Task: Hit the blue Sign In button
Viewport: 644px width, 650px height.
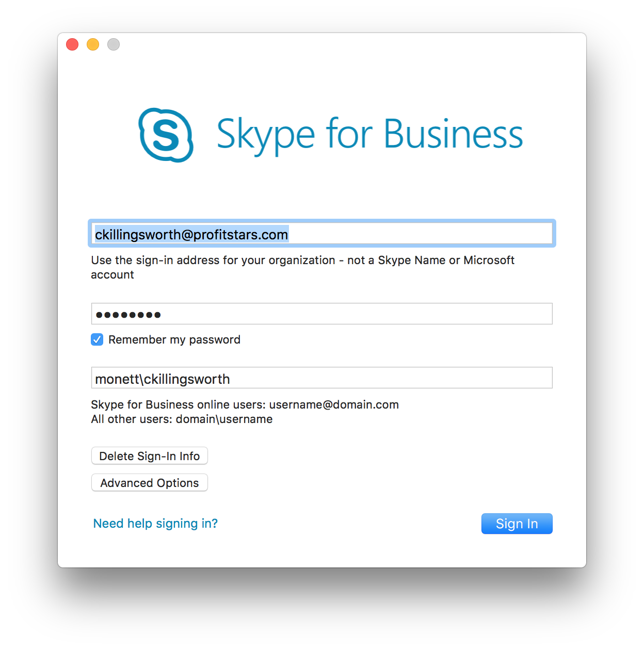Action: [x=517, y=524]
